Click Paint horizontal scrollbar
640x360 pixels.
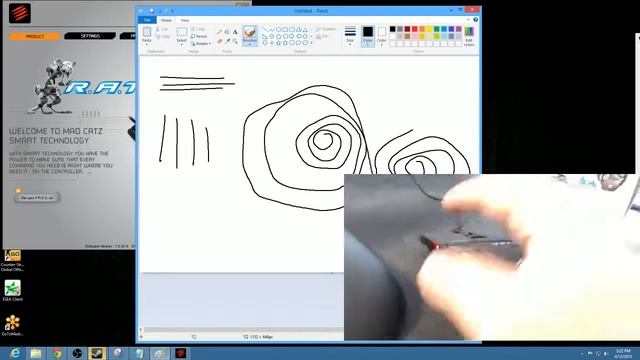[x=243, y=329]
